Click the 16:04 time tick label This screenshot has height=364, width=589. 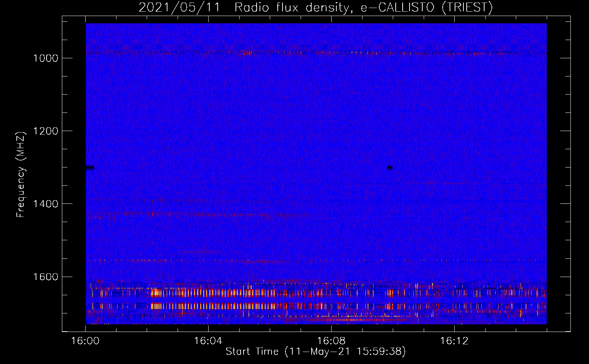click(x=208, y=341)
